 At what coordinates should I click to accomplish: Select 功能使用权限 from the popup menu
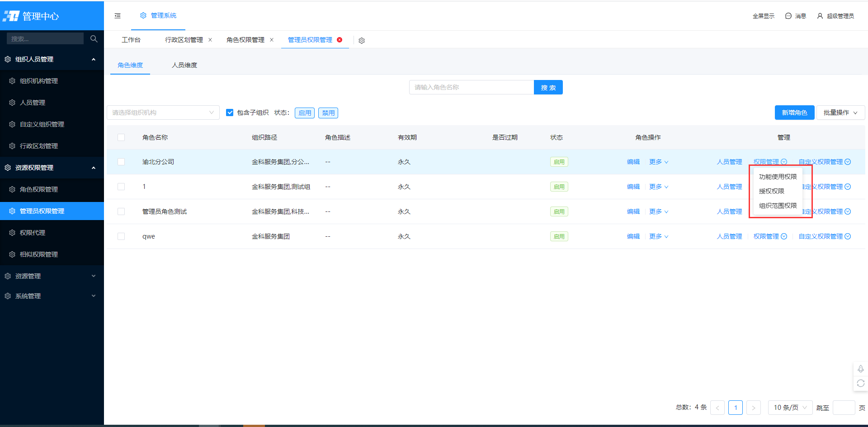tap(778, 177)
